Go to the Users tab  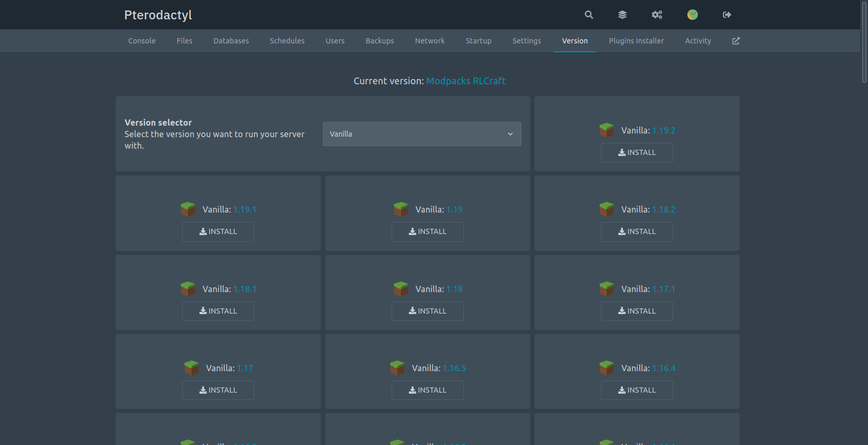(335, 41)
